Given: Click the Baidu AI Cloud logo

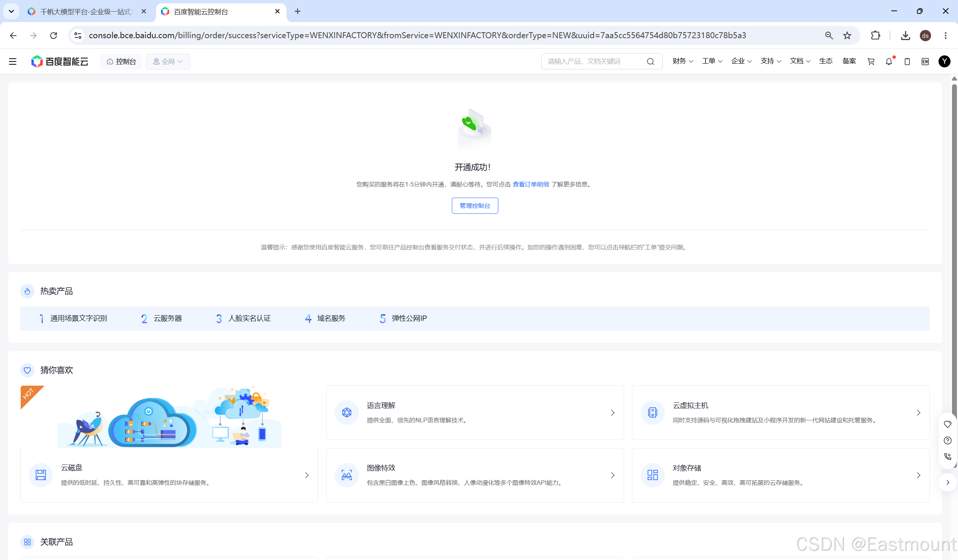Looking at the screenshot, I should [x=60, y=61].
